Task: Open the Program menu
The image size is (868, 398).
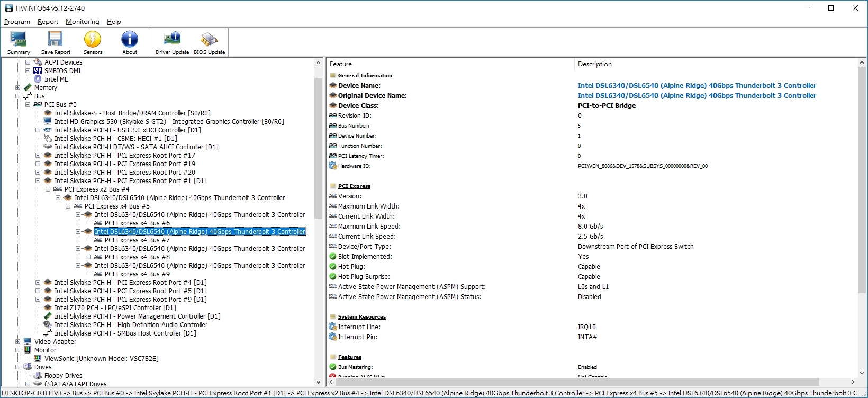Action: 17,22
